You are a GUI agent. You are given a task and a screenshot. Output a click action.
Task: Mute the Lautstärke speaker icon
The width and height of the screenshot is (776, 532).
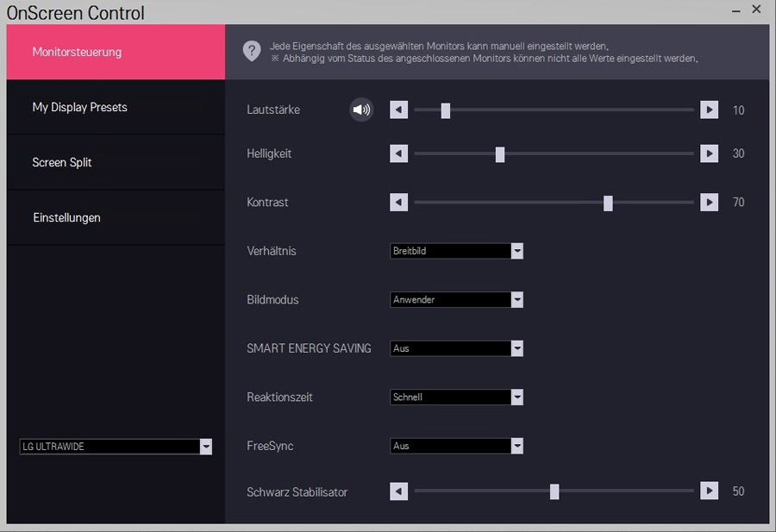click(x=361, y=110)
